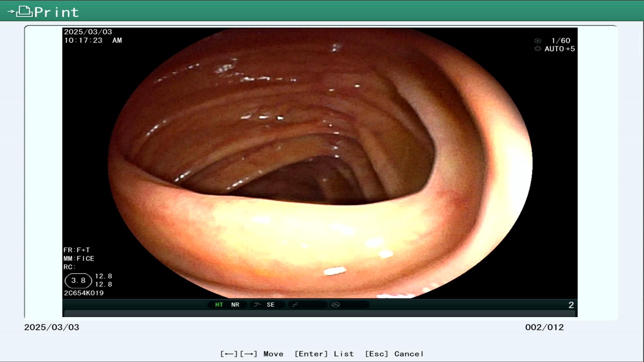Image resolution: width=644 pixels, height=362 pixels.
Task: Click the 2025/03/03 date below the preview
Action: tap(52, 327)
